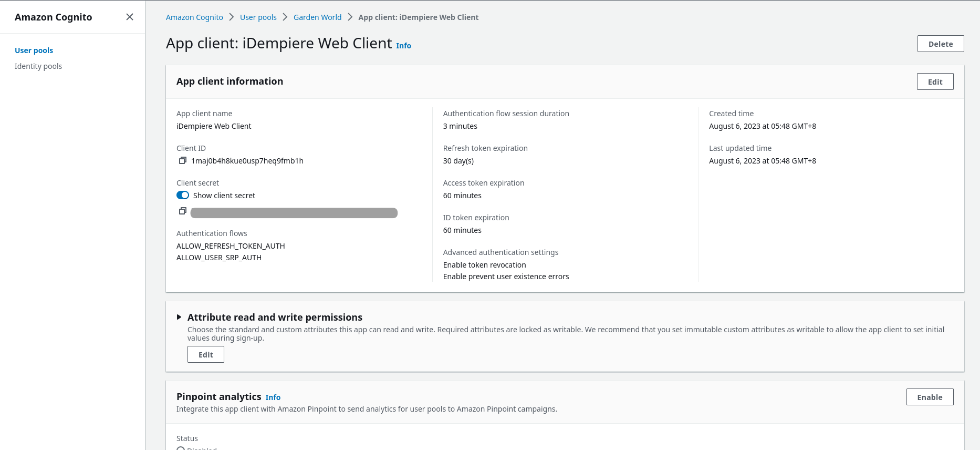The image size is (980, 450).
Task: Click ALLOW_REFRESH_TOKEN_AUTH text
Action: coord(231,246)
